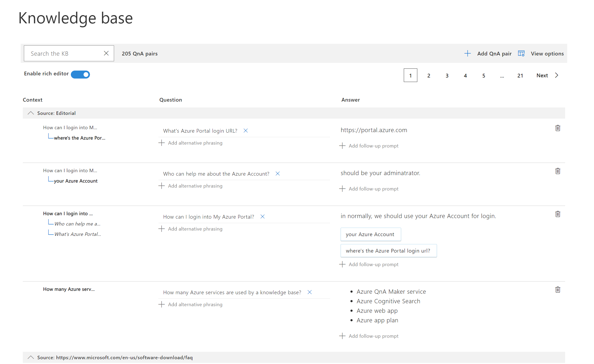Click the Next page label
594x364 pixels.
pyautogui.click(x=542, y=75)
